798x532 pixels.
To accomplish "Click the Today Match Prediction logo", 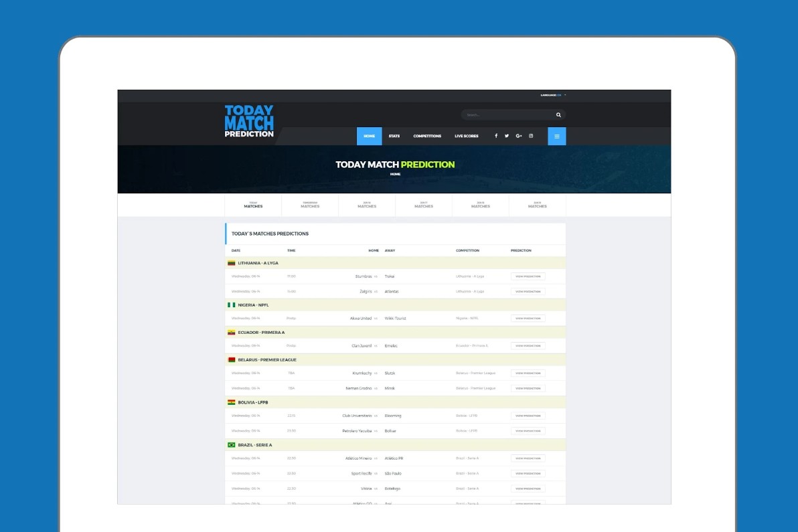I will click(x=249, y=121).
